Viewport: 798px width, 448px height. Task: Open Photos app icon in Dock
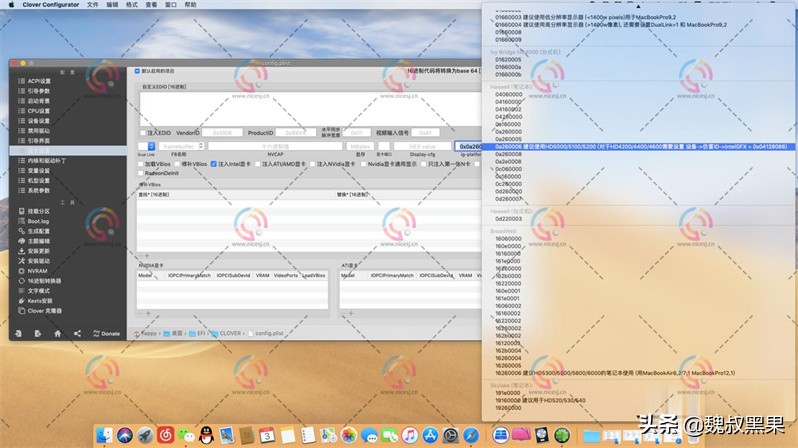(349, 435)
